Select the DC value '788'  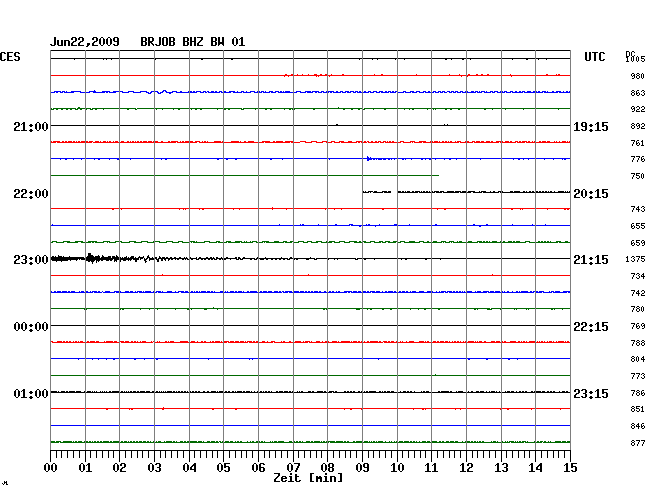click(638, 343)
